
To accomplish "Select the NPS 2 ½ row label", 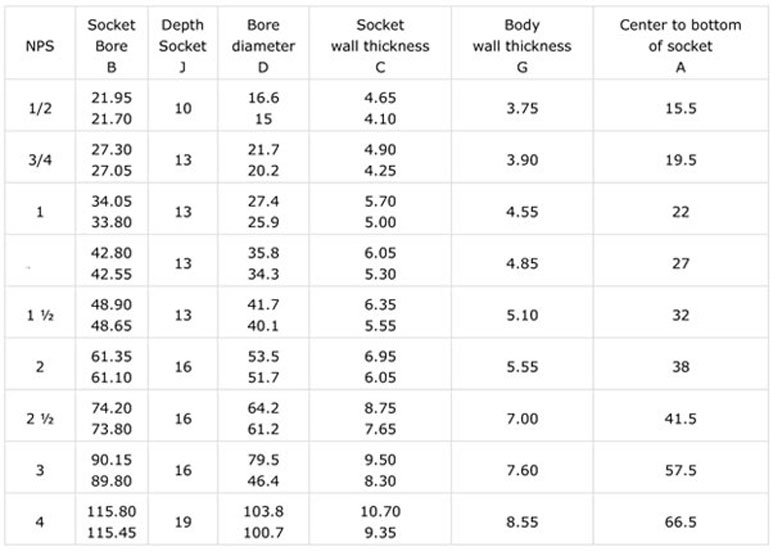I will [40, 419].
